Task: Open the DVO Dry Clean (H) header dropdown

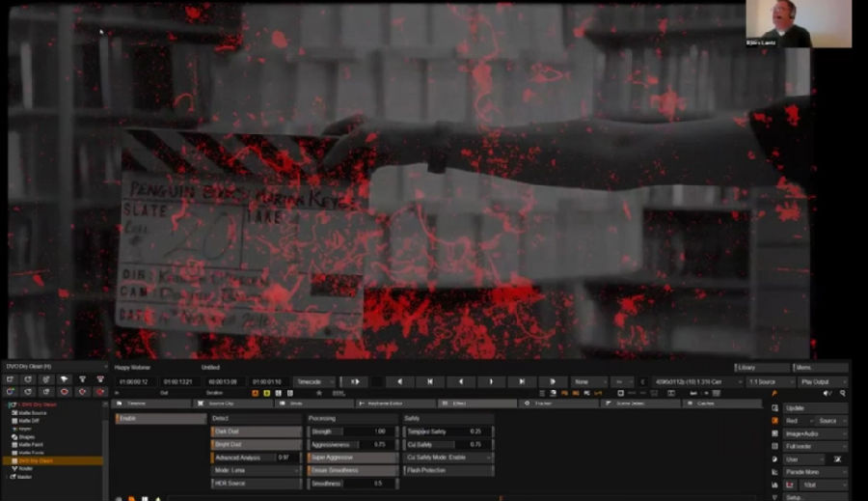Action: [55, 366]
